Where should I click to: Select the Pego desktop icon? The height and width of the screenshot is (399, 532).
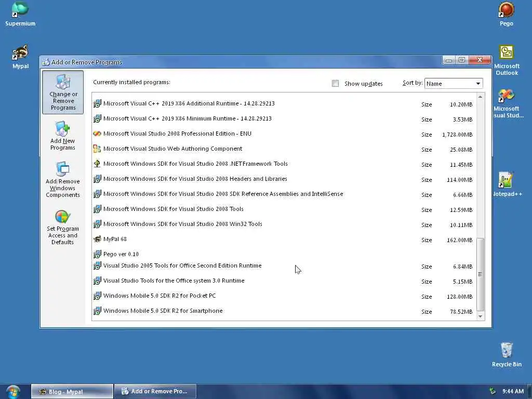pyautogui.click(x=506, y=9)
